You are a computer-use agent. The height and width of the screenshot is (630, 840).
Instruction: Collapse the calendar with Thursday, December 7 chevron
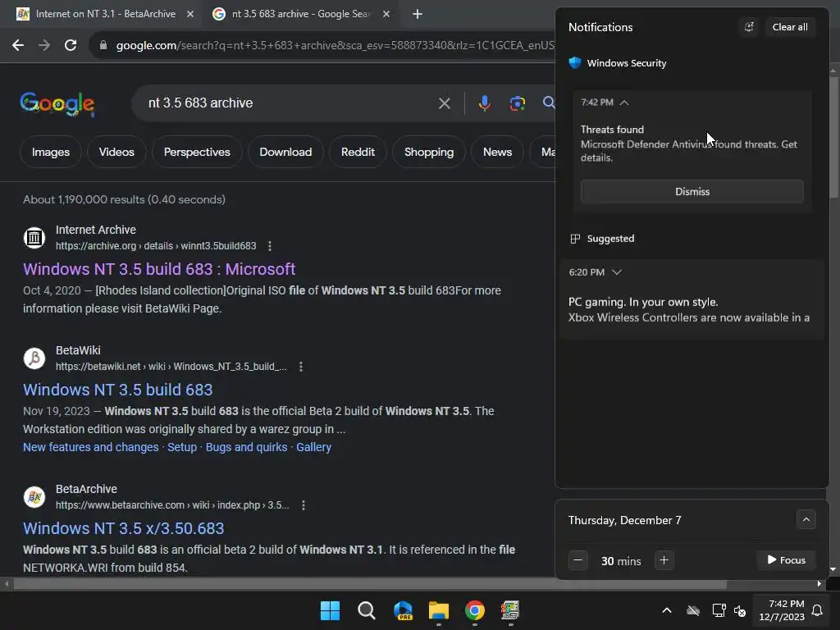click(x=806, y=519)
